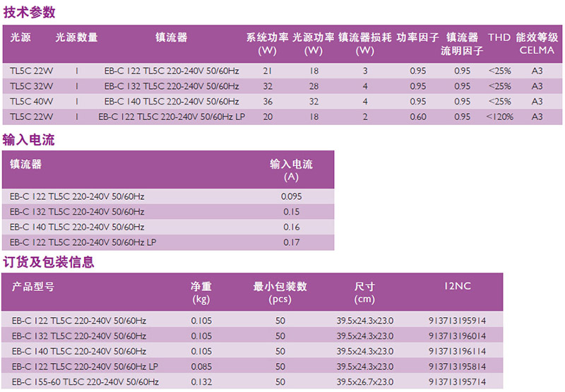This screenshot has width=565, height=392.
Task: Select the 能效等级 CELMA column header
Action: tap(537, 44)
